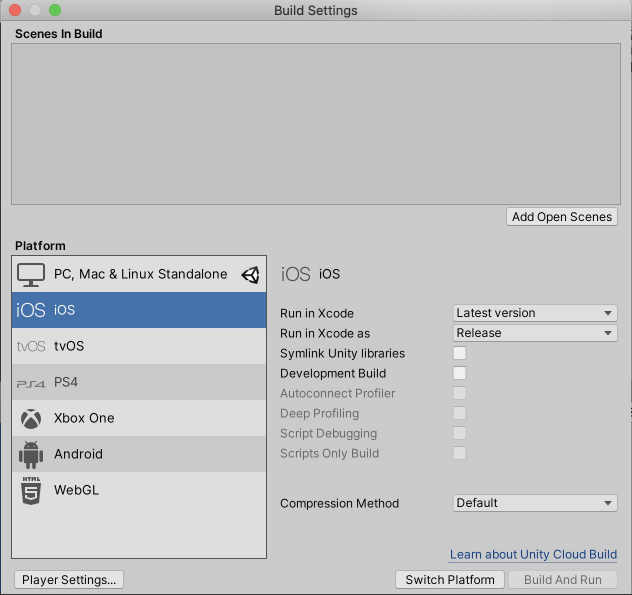Open Player Settings
Screen dimensions: 632x595
pos(69,580)
